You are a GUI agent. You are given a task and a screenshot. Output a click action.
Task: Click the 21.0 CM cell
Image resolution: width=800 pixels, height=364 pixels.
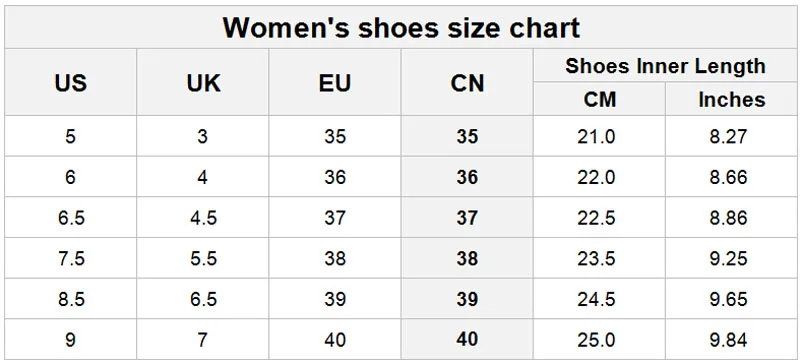coord(596,136)
